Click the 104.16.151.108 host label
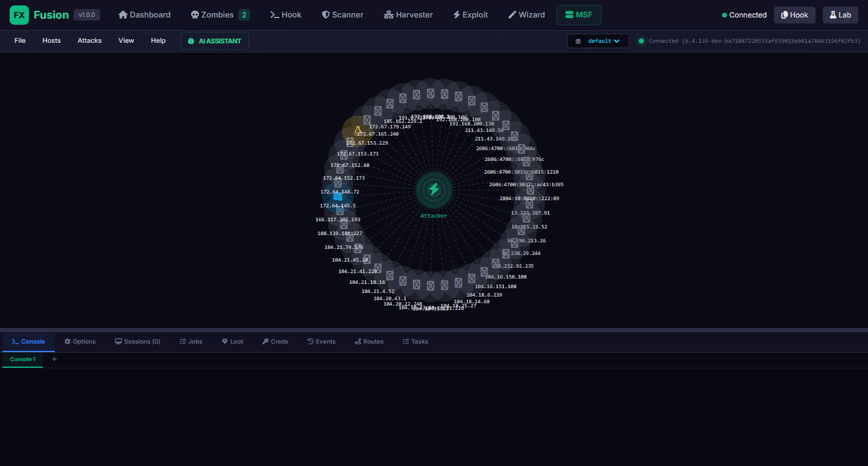The height and width of the screenshot is (466, 868). (x=495, y=287)
